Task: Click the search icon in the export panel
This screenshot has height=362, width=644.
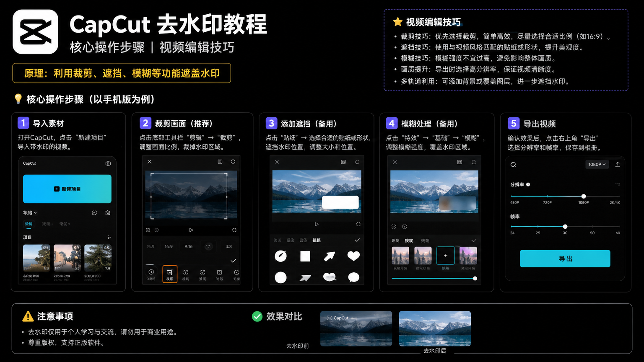Action: tap(513, 165)
